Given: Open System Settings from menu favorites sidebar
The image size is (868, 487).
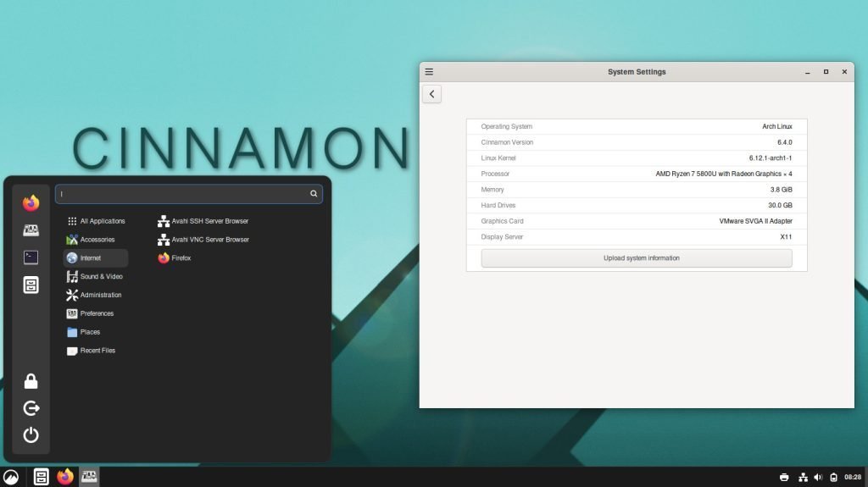Looking at the screenshot, I should pos(31,230).
